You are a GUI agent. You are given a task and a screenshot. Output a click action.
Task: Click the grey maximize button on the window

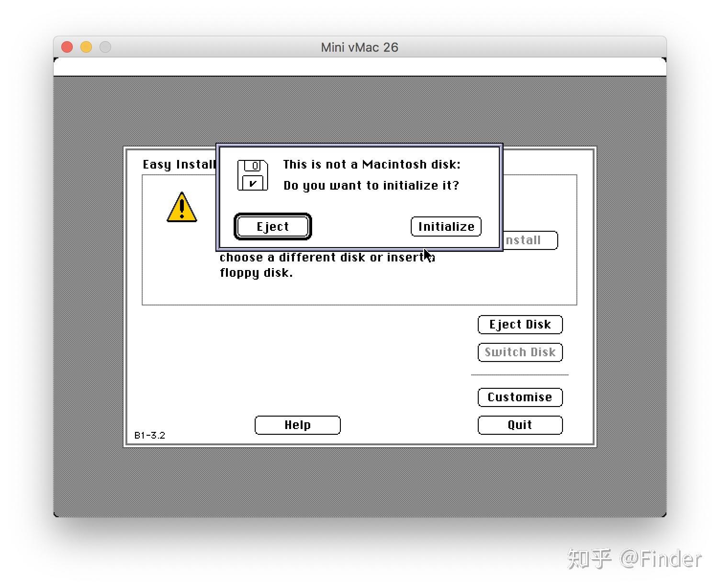[x=105, y=47]
